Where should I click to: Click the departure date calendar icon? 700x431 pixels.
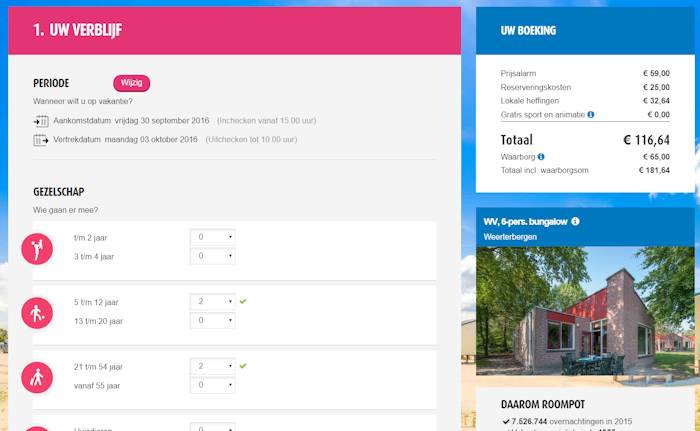(x=41, y=140)
